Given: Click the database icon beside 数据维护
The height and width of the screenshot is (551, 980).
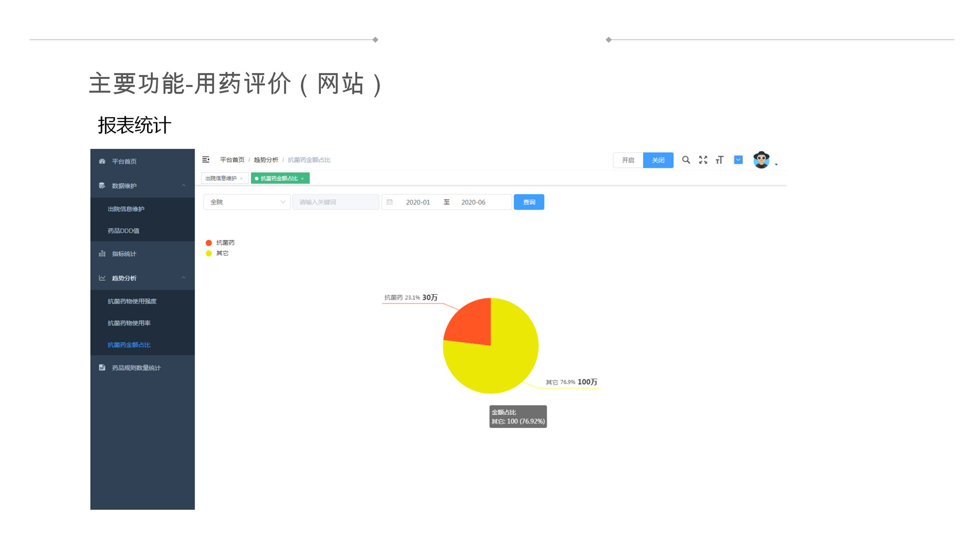Looking at the screenshot, I should tap(102, 186).
